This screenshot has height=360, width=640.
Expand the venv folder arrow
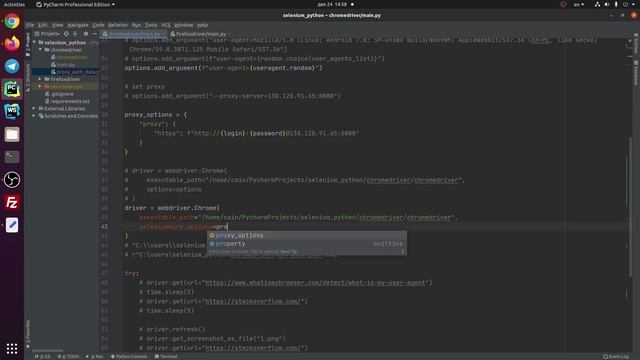(40, 86)
